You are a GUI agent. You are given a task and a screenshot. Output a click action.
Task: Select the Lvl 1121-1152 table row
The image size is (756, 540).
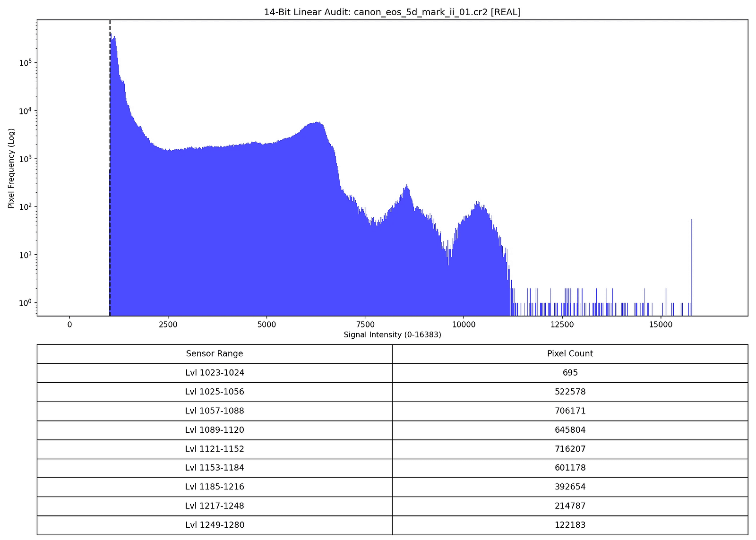click(215, 449)
